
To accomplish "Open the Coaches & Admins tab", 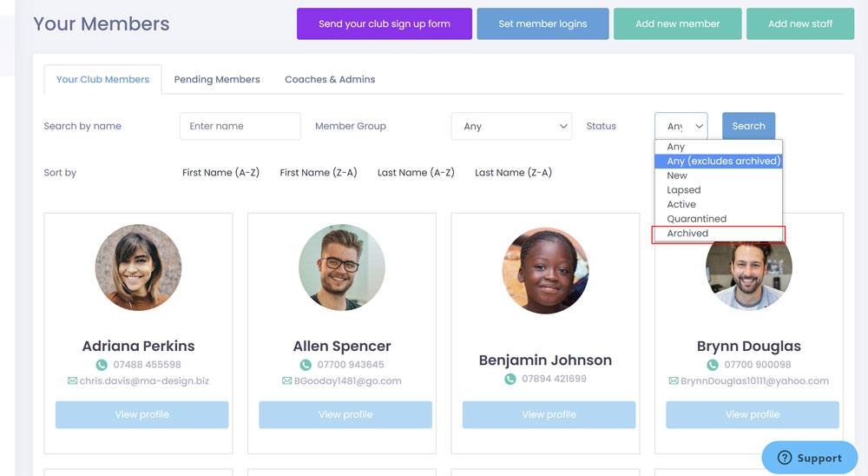I will tap(330, 79).
